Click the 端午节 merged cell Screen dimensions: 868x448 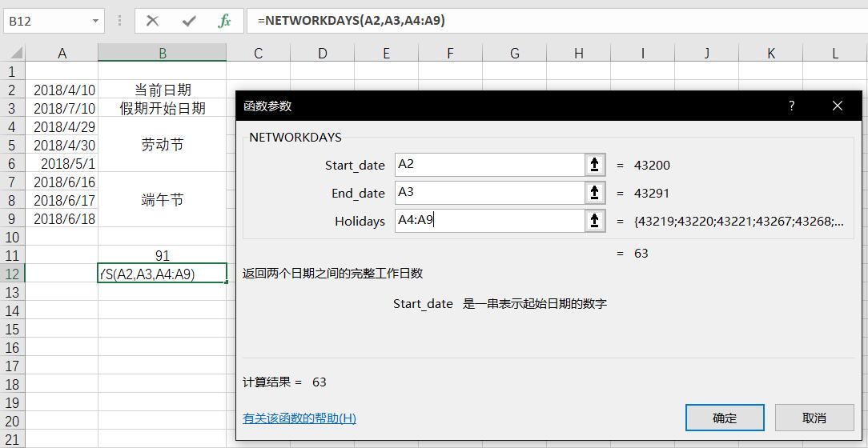[163, 200]
